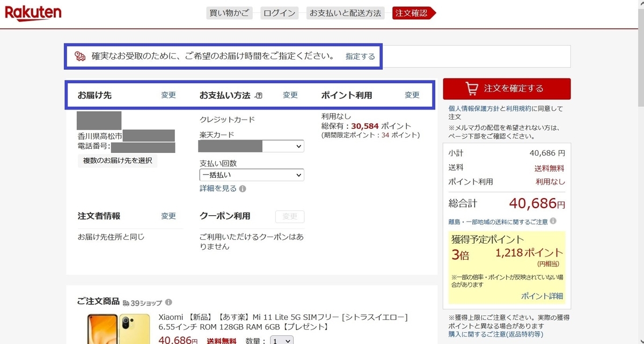Click 注文を確定する button
644x344 pixels.
click(x=507, y=89)
